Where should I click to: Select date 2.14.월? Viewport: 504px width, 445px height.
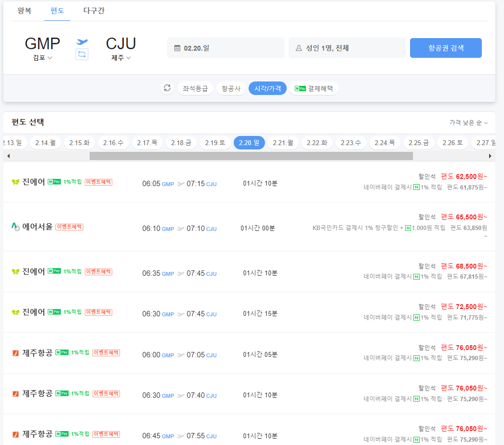(45, 143)
